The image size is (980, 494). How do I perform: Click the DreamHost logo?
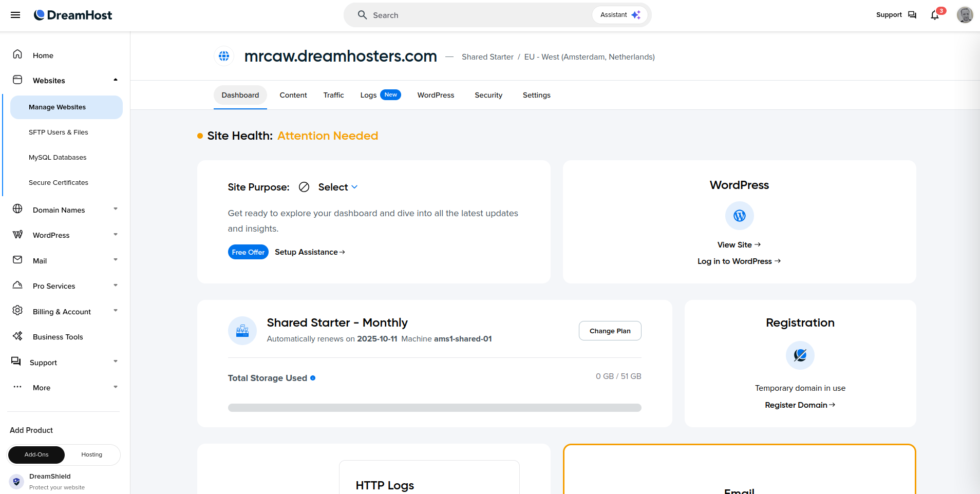(72, 15)
